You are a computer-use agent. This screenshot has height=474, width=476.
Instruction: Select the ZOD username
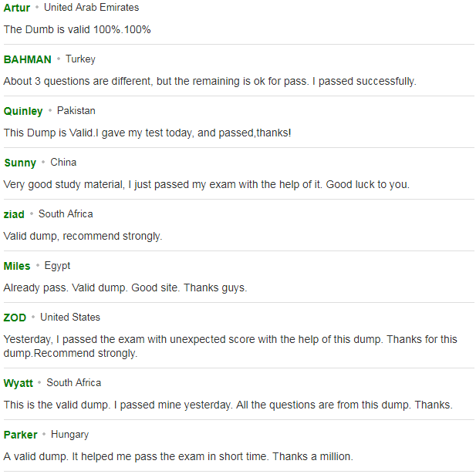[x=15, y=318]
